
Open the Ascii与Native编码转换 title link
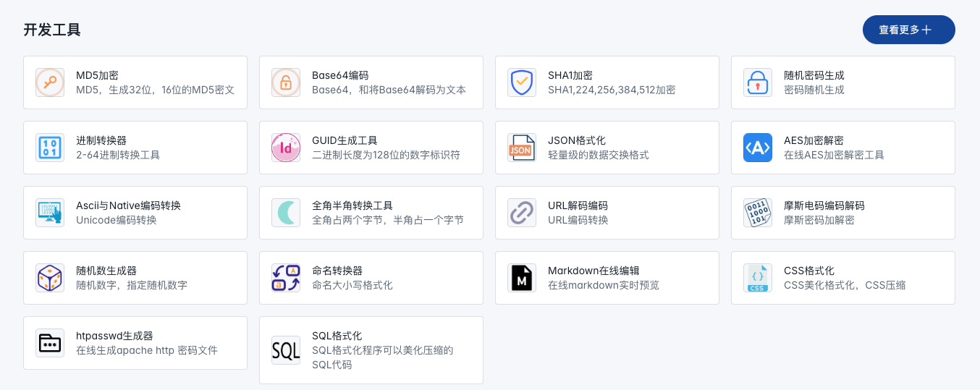click(128, 205)
